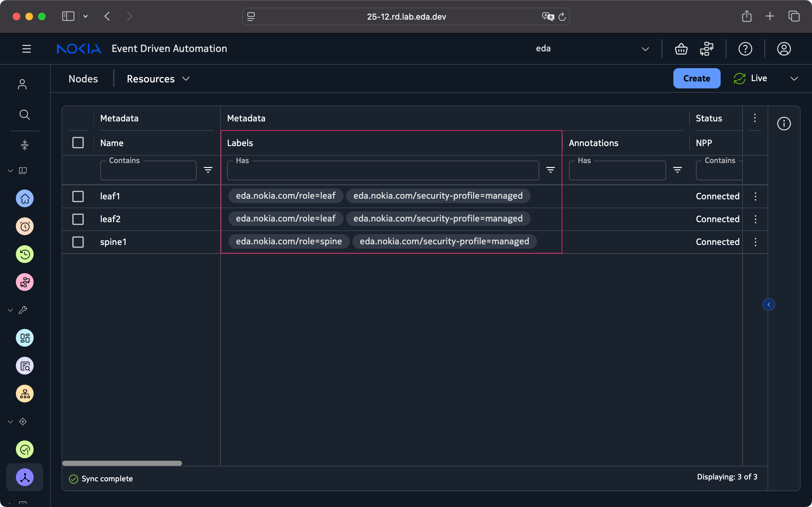Toggle the select-all checkbox in header
Image resolution: width=812 pixels, height=507 pixels.
click(78, 143)
